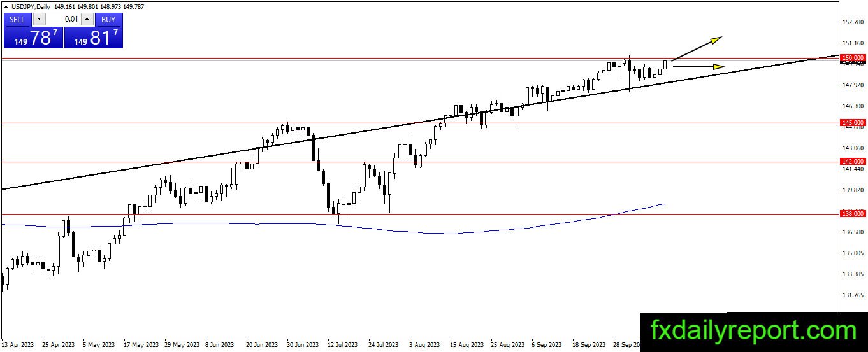Click the 149.801 high price value

tap(88, 6)
